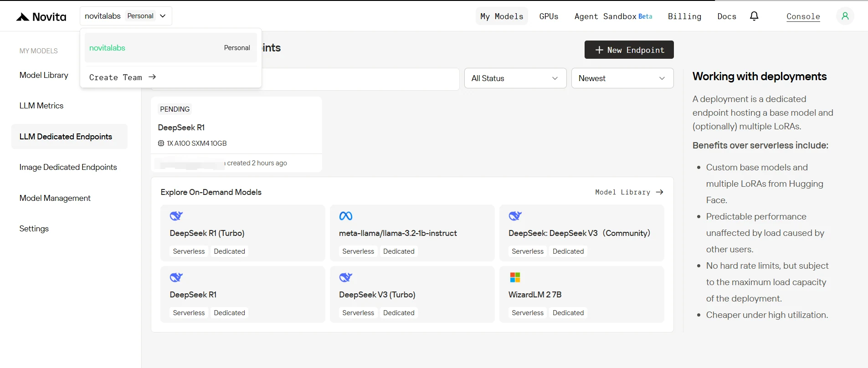Follow the Model Library link in Explore
868x368 pixels.
[629, 192]
